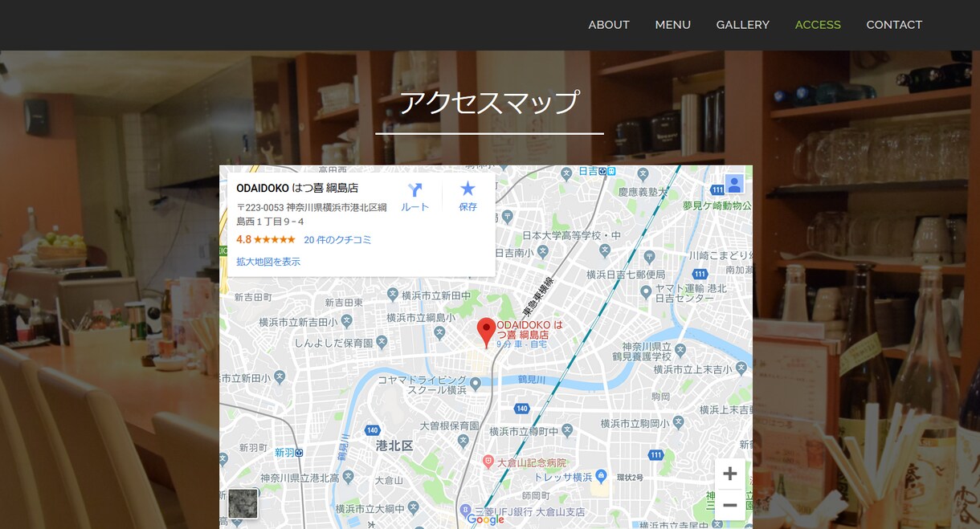The width and height of the screenshot is (980, 529).
Task: Click the signed-in user icon on map
Action: [733, 184]
